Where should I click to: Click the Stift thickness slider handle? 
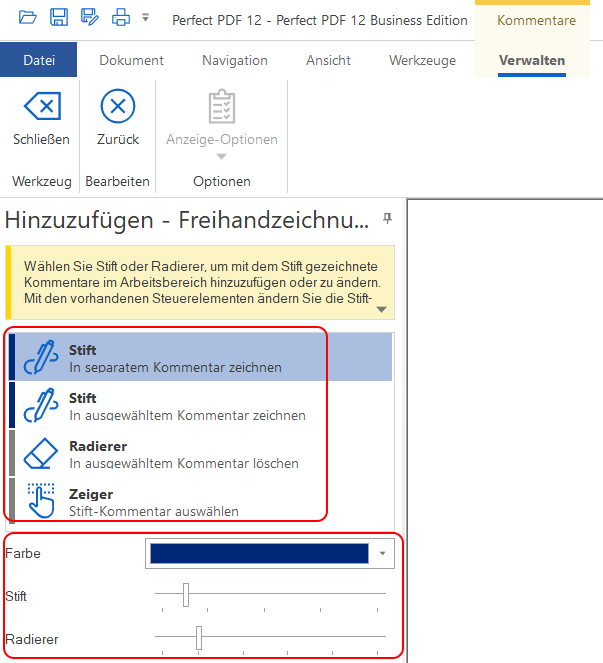tap(186, 595)
